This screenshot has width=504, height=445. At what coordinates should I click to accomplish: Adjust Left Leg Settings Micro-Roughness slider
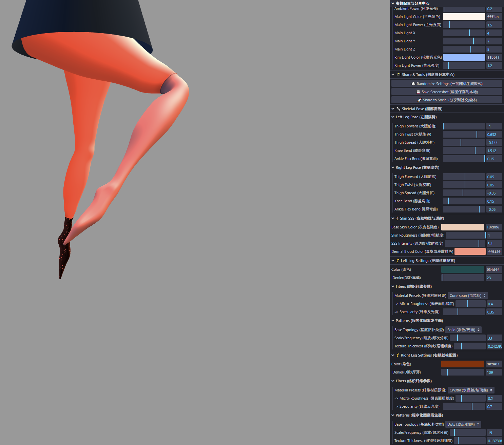click(470, 304)
